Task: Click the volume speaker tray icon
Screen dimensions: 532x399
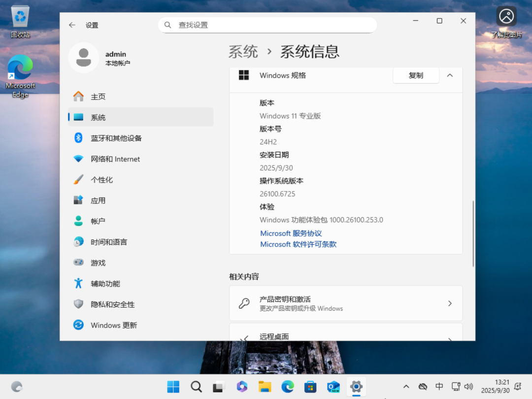Action: pyautogui.click(x=468, y=387)
